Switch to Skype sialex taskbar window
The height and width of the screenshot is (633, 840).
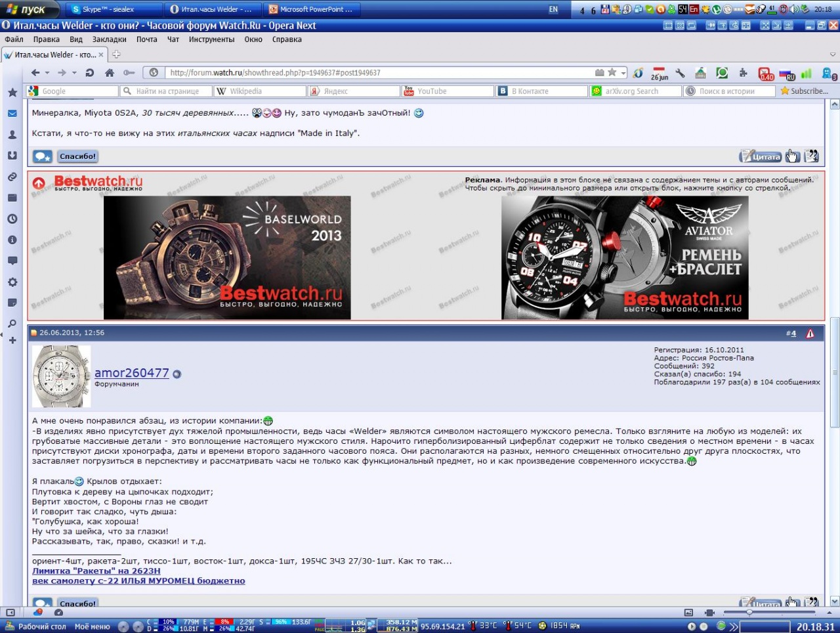pos(115,9)
